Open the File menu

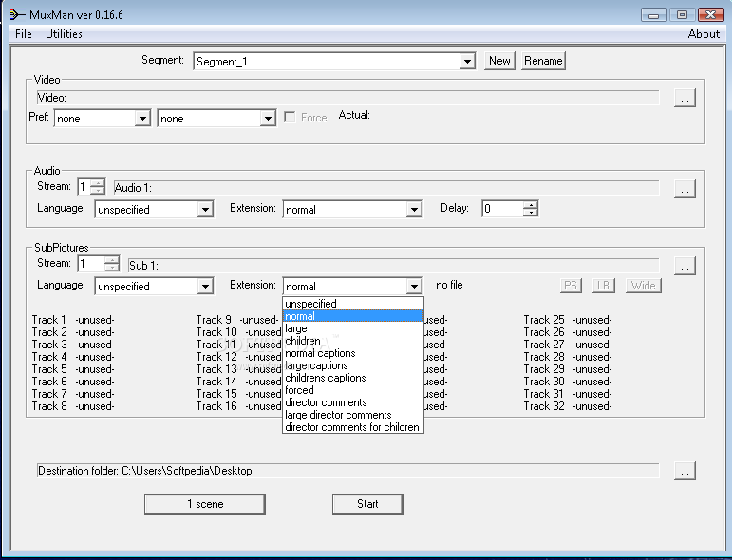(24, 34)
